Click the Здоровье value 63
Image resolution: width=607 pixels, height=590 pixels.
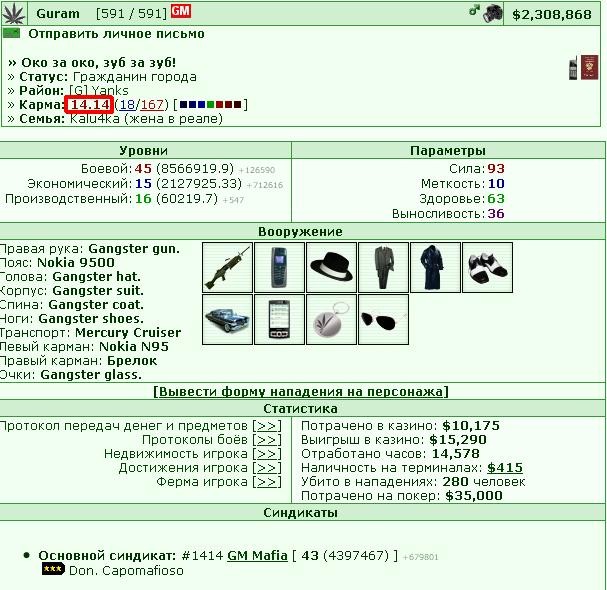[x=496, y=199]
